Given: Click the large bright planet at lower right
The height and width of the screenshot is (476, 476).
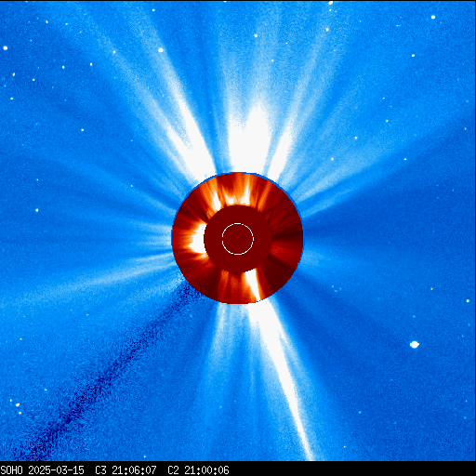Looking at the screenshot, I should point(415,344).
